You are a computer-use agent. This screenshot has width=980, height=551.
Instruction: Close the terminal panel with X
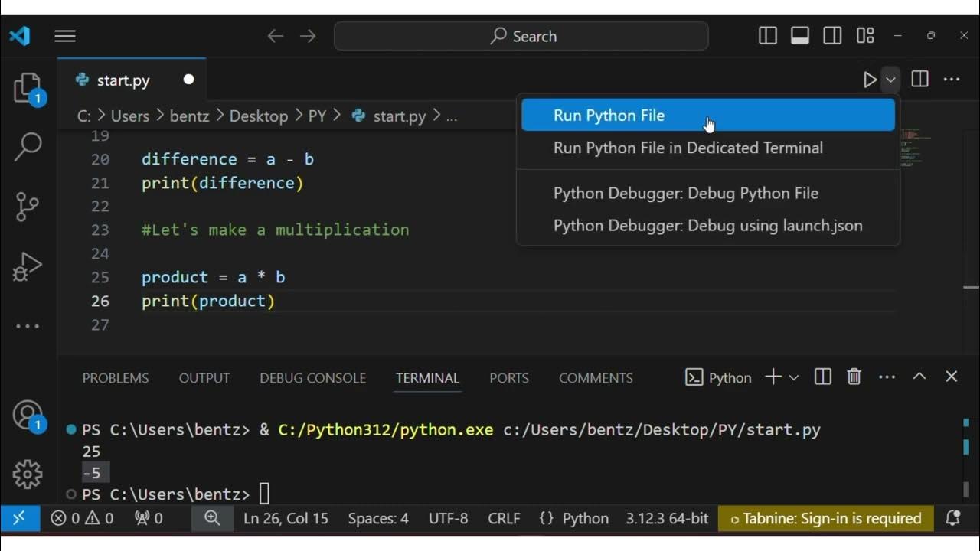click(x=952, y=377)
